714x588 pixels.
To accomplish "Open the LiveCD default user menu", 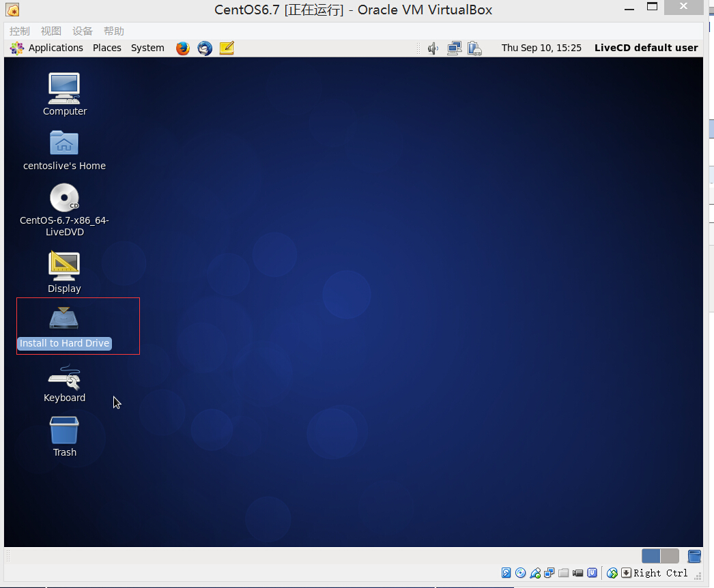I will (x=646, y=48).
